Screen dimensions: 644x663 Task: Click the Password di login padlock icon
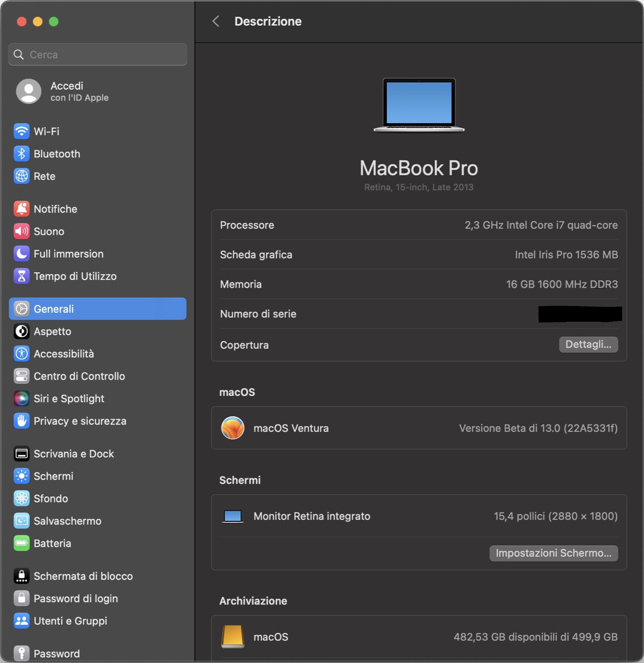22,598
